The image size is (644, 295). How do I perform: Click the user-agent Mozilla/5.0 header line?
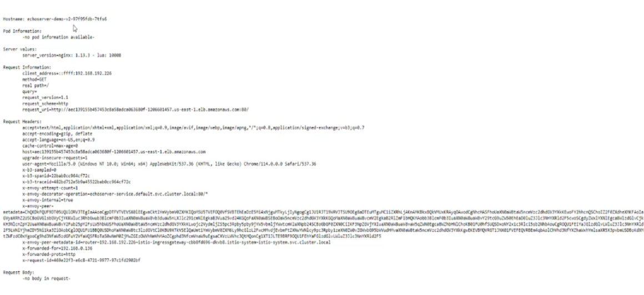pos(169,164)
